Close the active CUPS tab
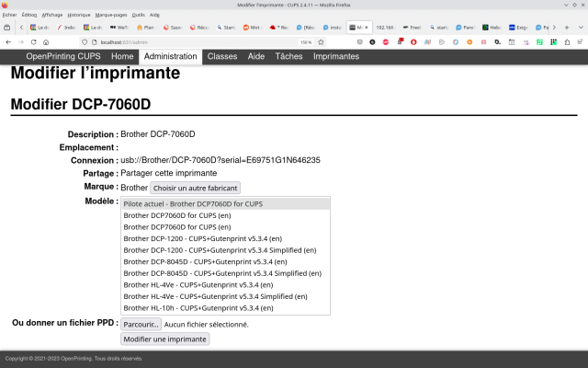This screenshot has height=368, width=588. (x=367, y=28)
